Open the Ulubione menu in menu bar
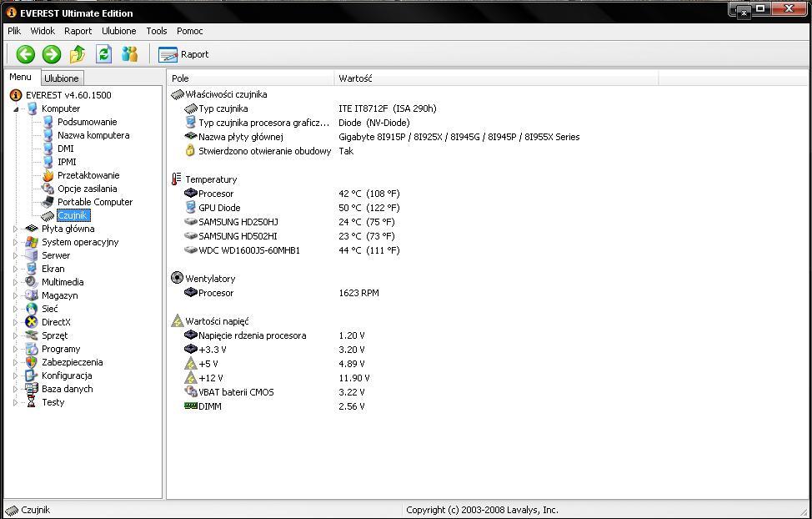 tap(119, 31)
